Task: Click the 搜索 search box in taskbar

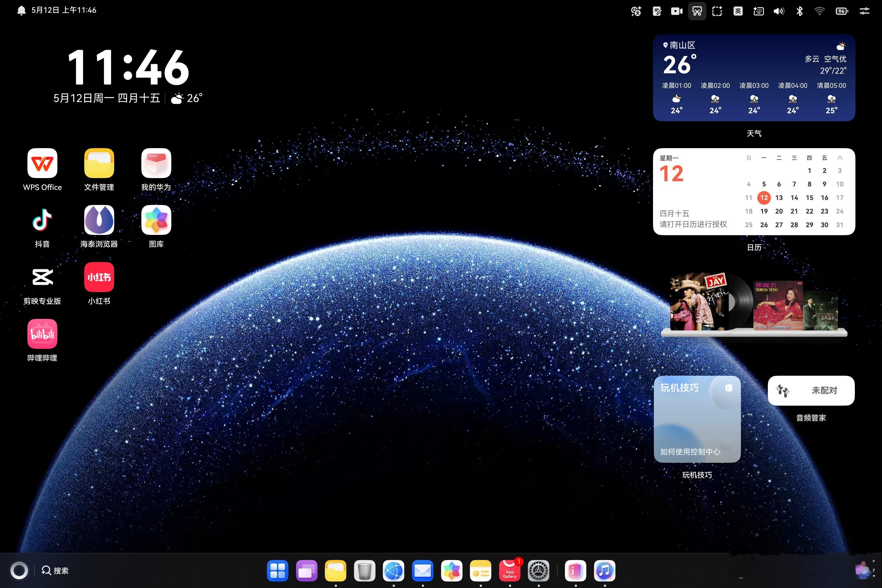Action: (x=55, y=571)
